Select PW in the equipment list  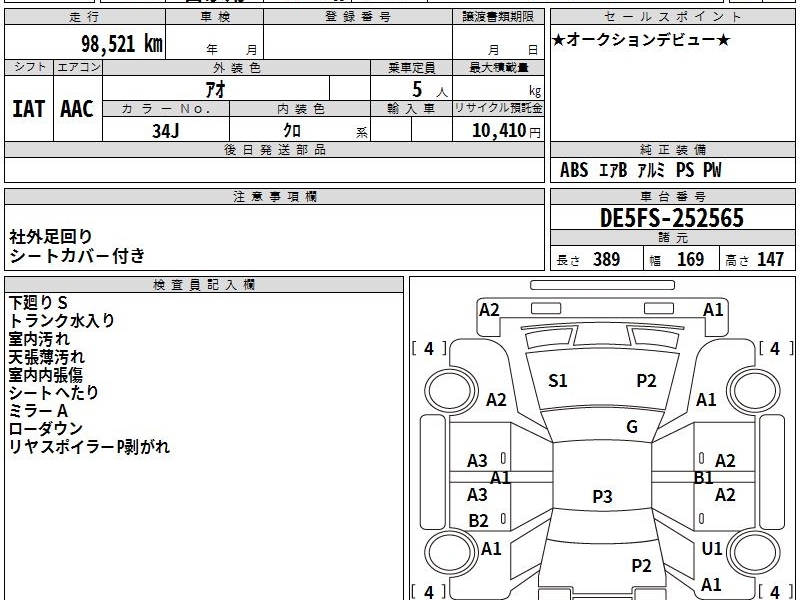pos(712,170)
